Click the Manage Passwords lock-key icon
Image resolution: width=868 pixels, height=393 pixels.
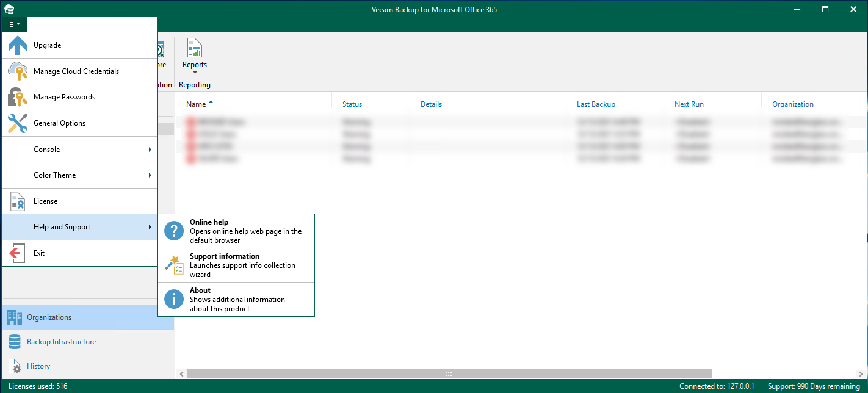click(18, 97)
